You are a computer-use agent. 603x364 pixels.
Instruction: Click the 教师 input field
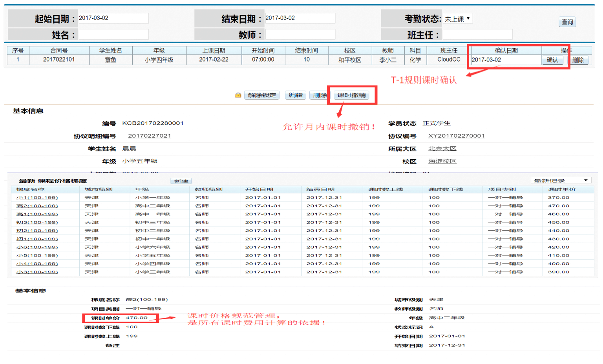point(300,35)
